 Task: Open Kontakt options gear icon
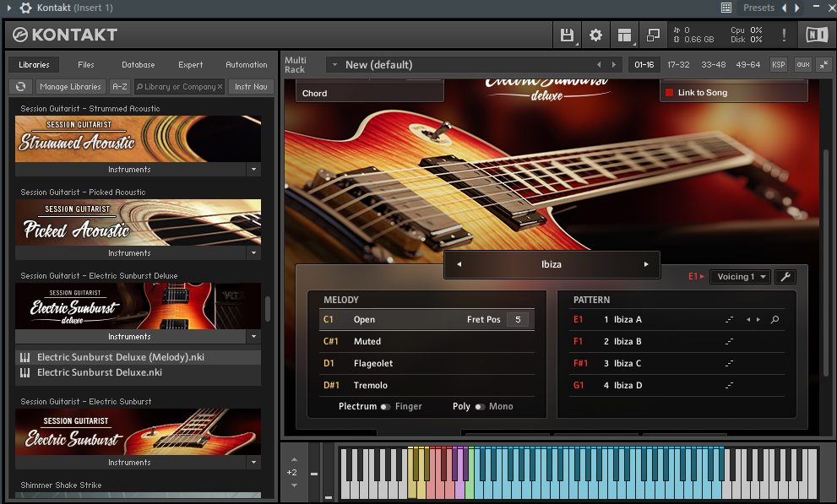[x=595, y=35]
